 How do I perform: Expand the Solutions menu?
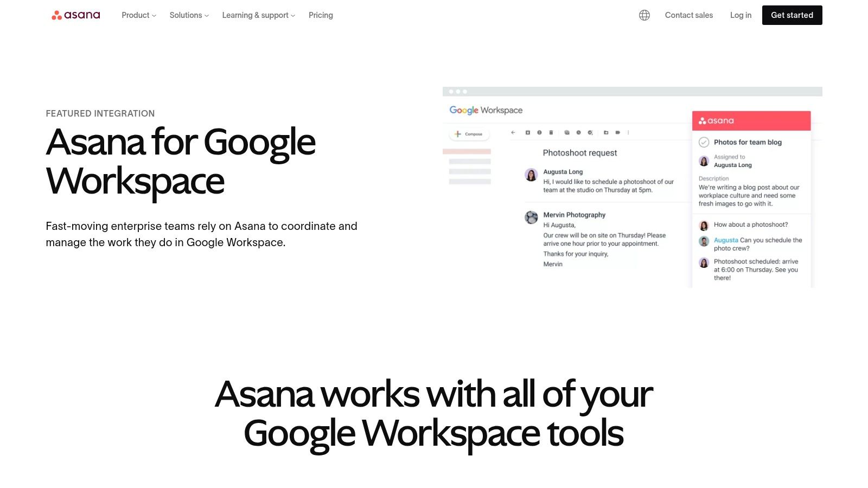click(x=188, y=15)
